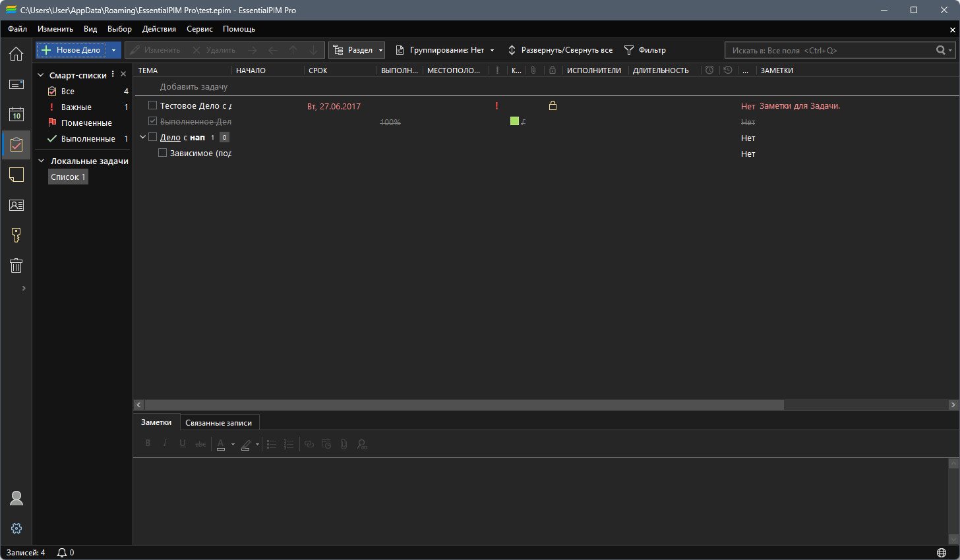Click the Новое Дело button
Screen dimensions: 960x560
coord(71,50)
